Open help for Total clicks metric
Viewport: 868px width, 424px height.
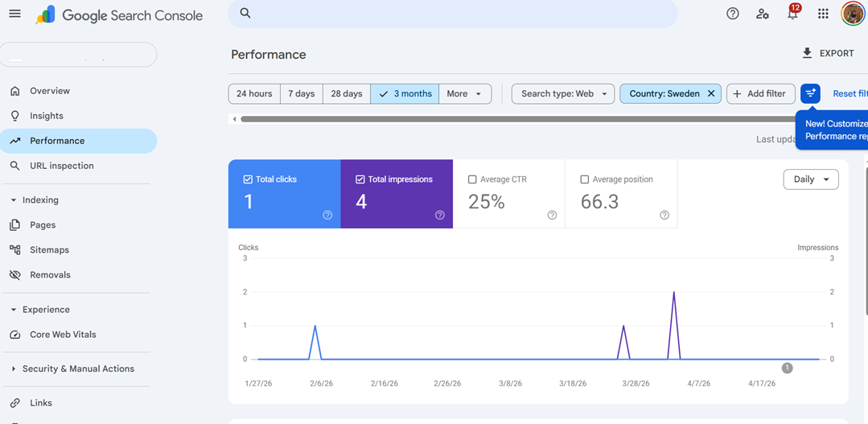327,216
